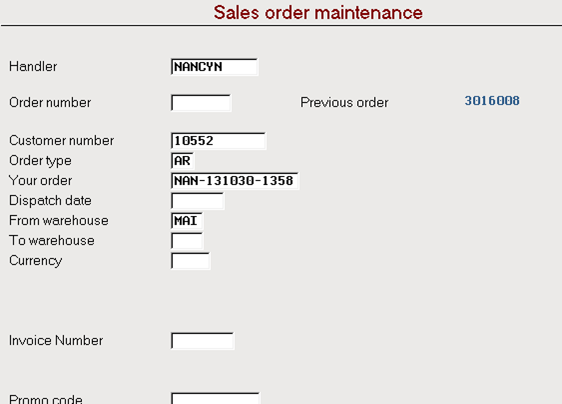Focus the empty Dispatch date field

pos(198,201)
